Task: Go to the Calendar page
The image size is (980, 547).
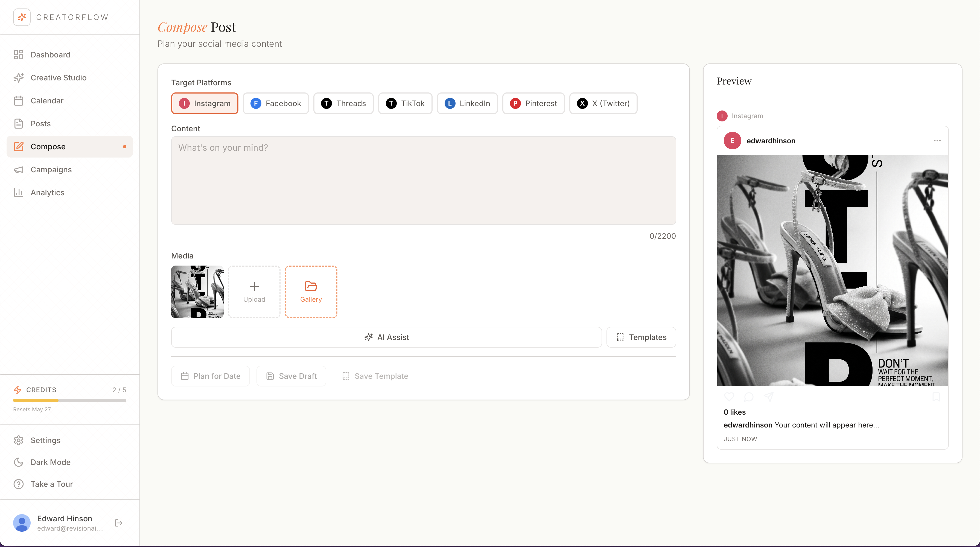Action: point(70,101)
